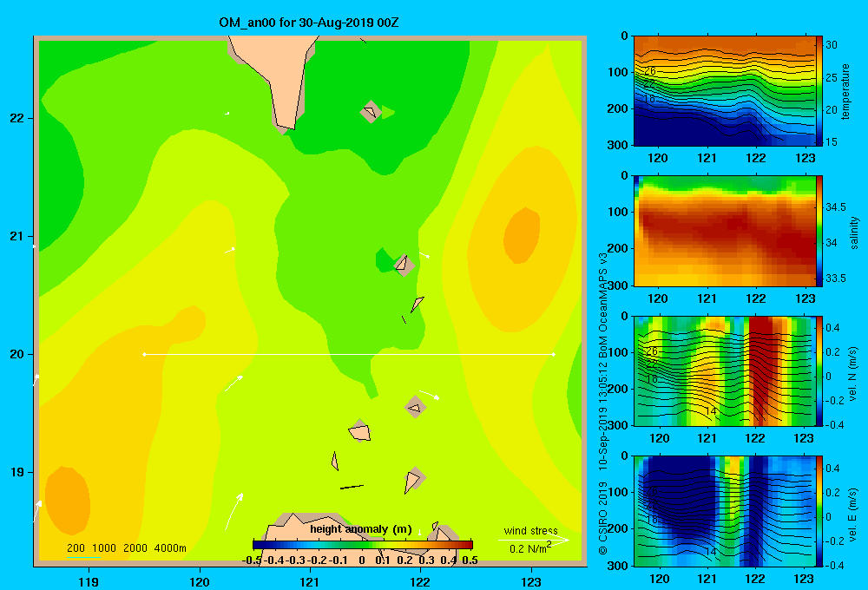Click the white transect line at latitude 20
The image size is (868, 590).
click(x=349, y=354)
